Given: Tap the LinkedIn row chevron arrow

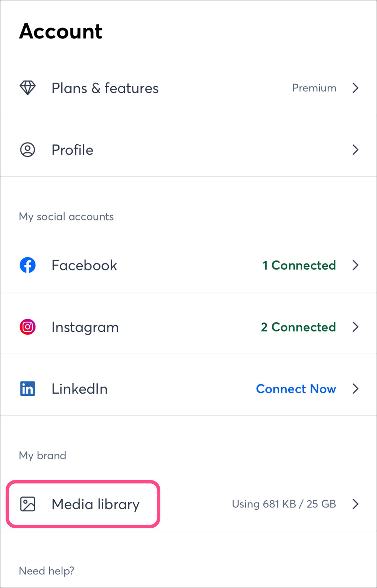Looking at the screenshot, I should tap(355, 389).
